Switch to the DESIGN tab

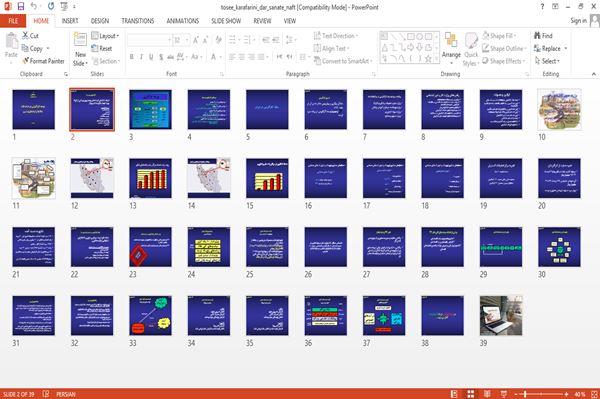coord(100,21)
